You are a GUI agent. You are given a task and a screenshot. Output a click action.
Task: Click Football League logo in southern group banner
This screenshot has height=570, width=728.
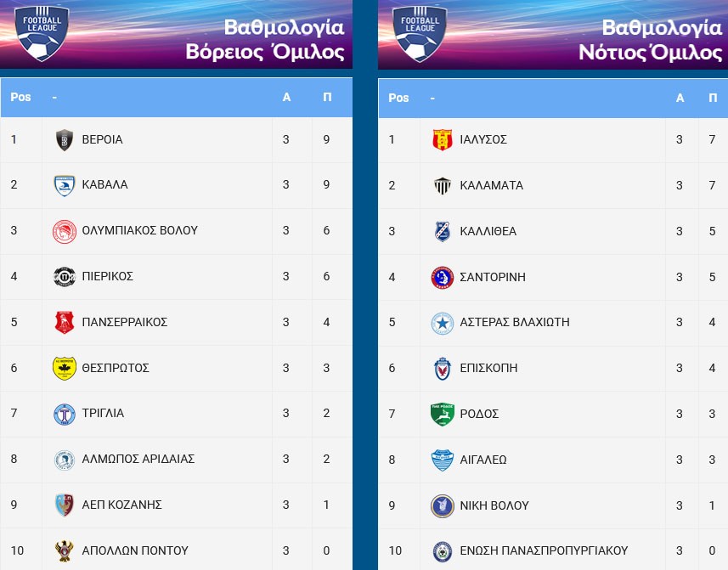[x=420, y=32]
